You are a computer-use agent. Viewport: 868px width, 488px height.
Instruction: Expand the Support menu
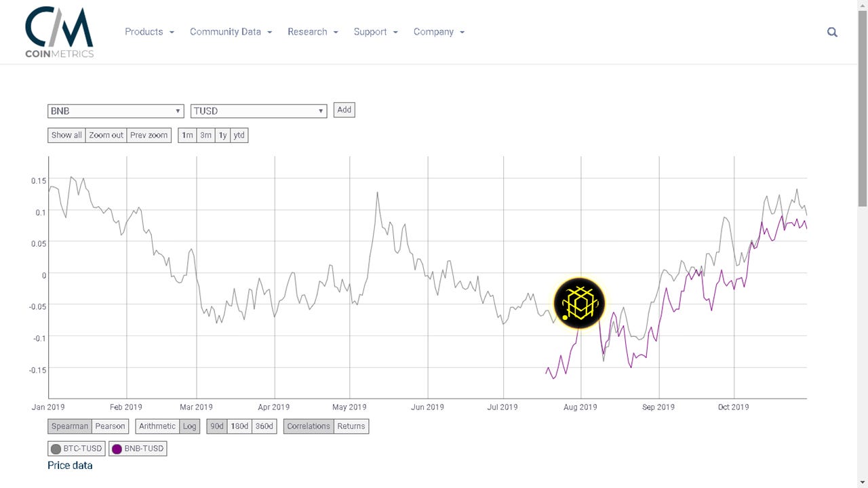coord(376,32)
